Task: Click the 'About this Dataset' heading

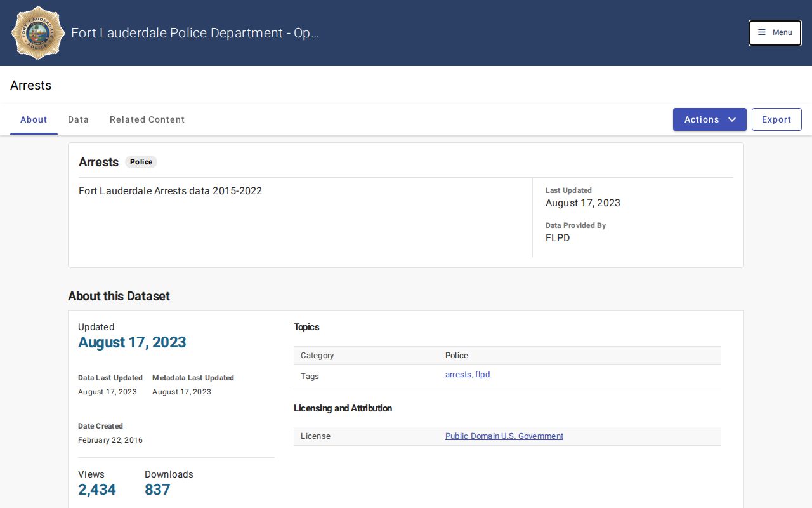Action: (x=119, y=296)
